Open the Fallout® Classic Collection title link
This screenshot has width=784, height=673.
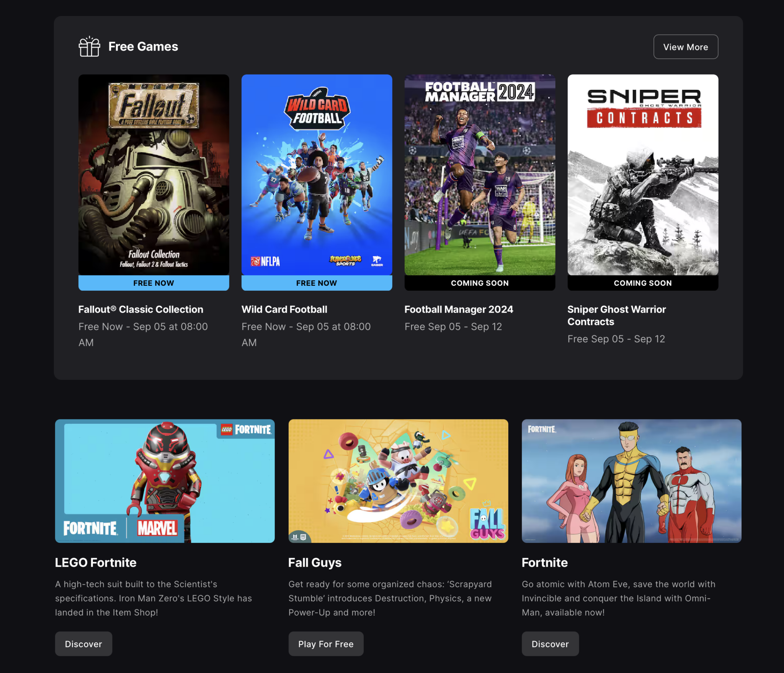tap(141, 309)
